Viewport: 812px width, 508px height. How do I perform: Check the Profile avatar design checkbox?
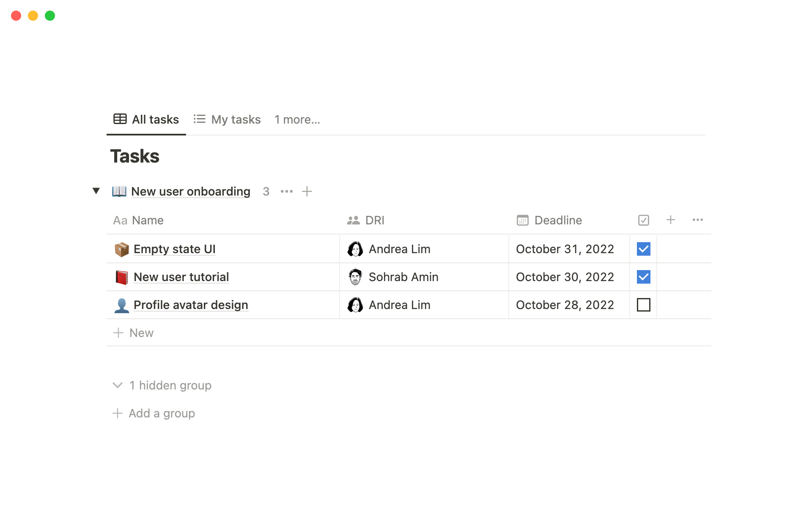tap(644, 305)
